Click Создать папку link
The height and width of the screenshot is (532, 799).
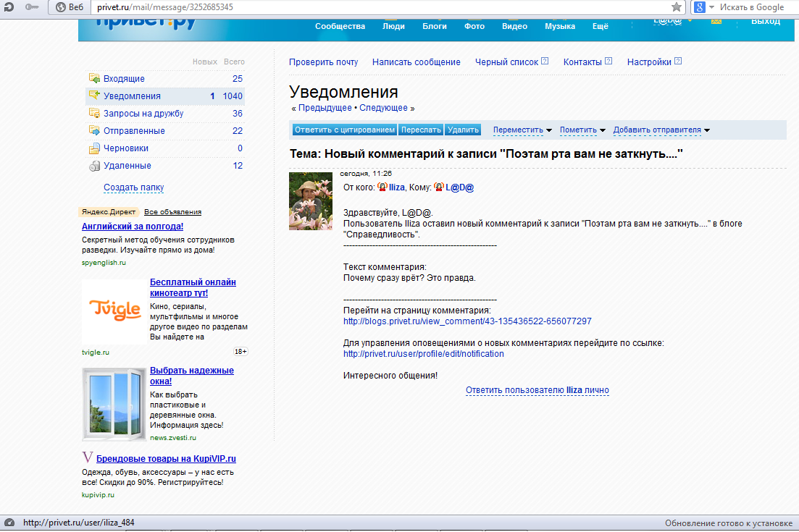(133, 187)
